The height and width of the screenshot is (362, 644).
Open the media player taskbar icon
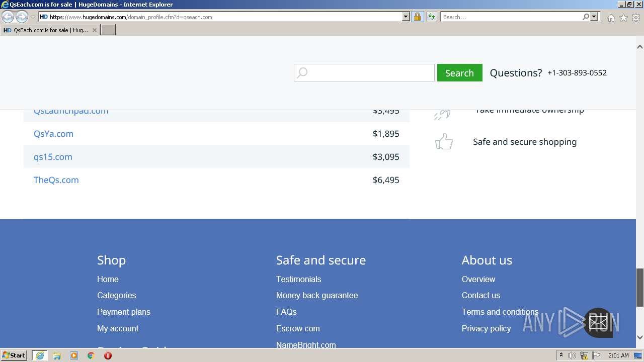(74, 355)
